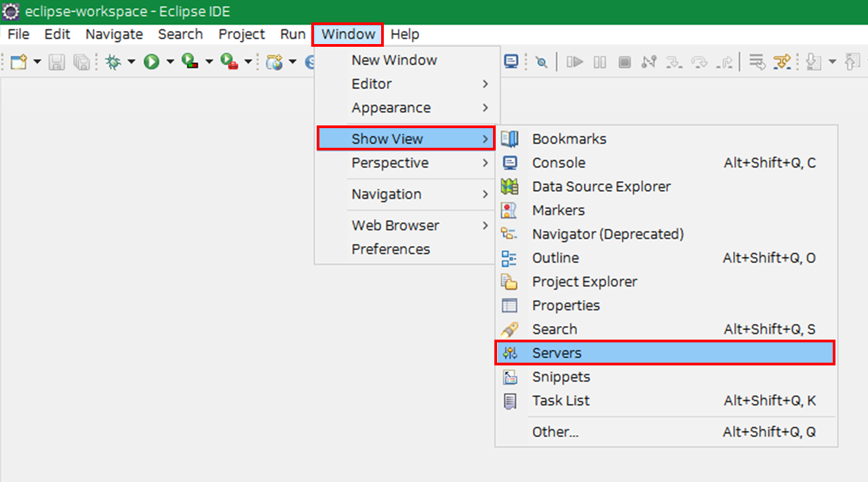Click the green Run button icon
Screen dimensions: 868x482
(x=151, y=62)
